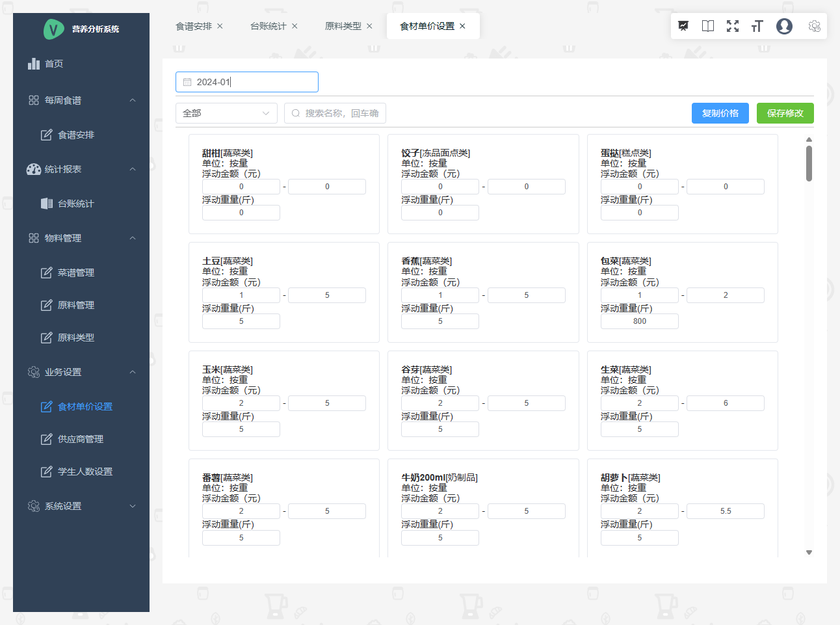
Task: Click the 复制价格 button
Action: pos(720,113)
